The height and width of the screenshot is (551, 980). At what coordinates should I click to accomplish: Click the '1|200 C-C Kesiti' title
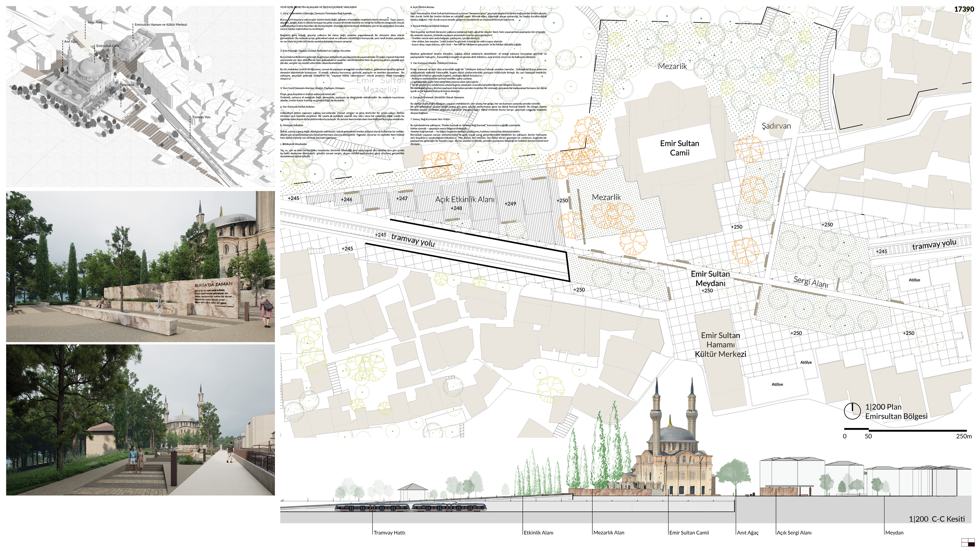(x=937, y=519)
